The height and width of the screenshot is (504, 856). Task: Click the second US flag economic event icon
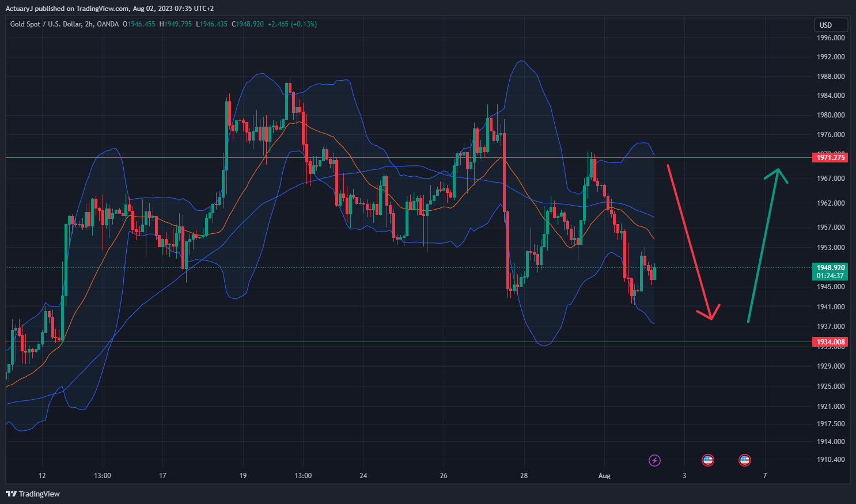click(x=745, y=460)
